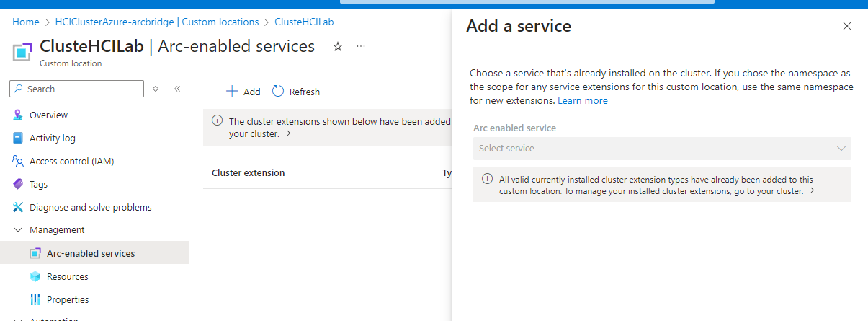This screenshot has width=868, height=321.
Task: Follow arrow link after 'your cluster' in banner
Action: click(286, 133)
